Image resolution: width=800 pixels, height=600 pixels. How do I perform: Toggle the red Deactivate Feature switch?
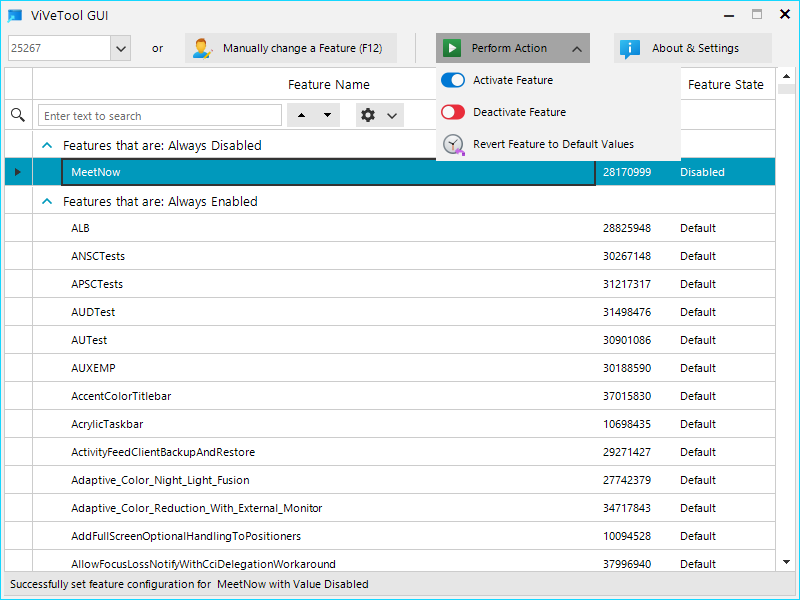[453, 112]
